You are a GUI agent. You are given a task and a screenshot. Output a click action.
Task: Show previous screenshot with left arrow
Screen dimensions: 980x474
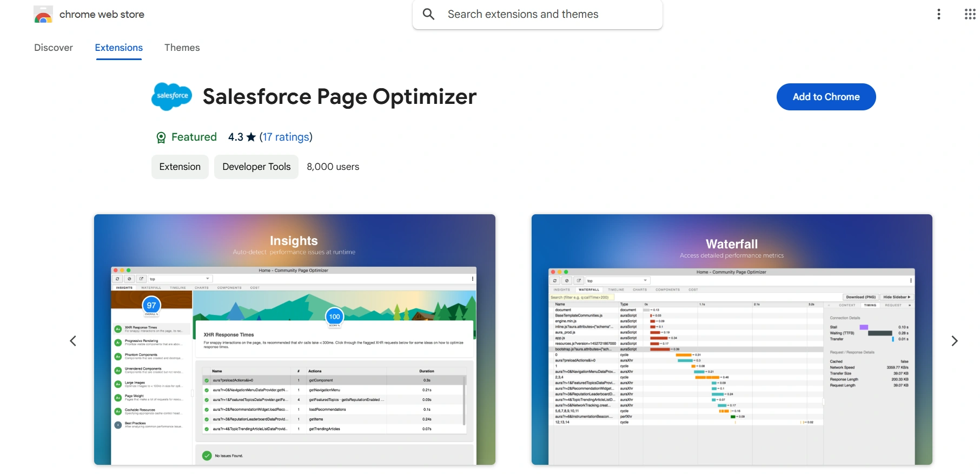(x=73, y=341)
